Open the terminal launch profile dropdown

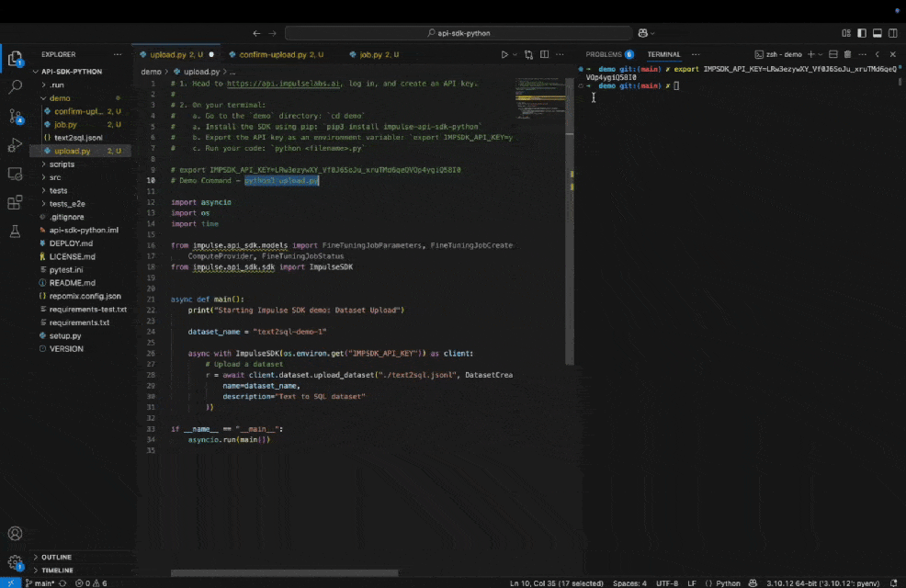(820, 54)
